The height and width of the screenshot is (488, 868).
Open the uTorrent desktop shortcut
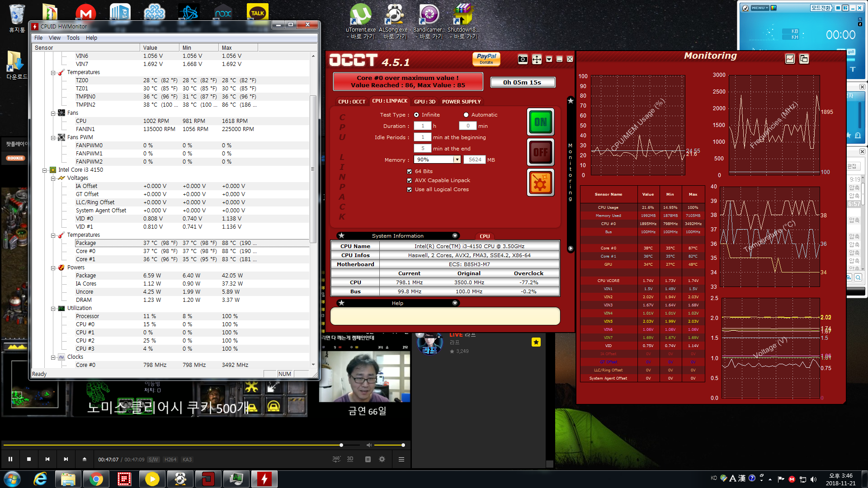coord(361,21)
